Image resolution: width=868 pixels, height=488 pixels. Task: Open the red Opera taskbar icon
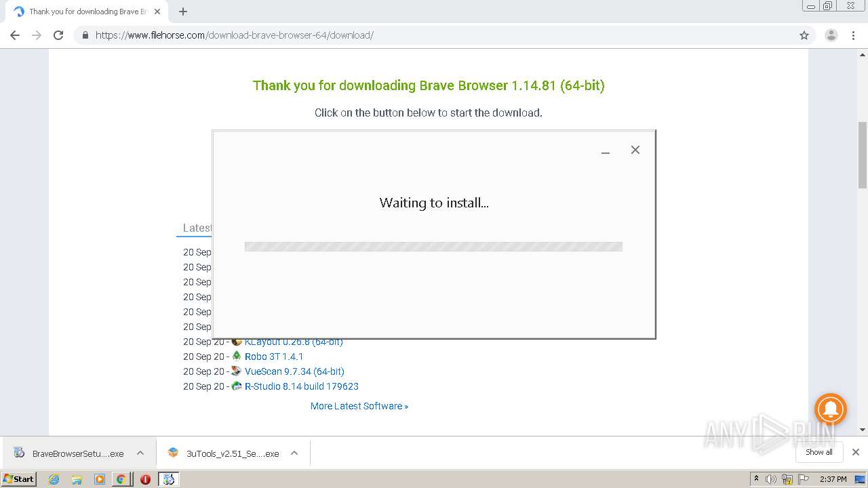pos(145,479)
